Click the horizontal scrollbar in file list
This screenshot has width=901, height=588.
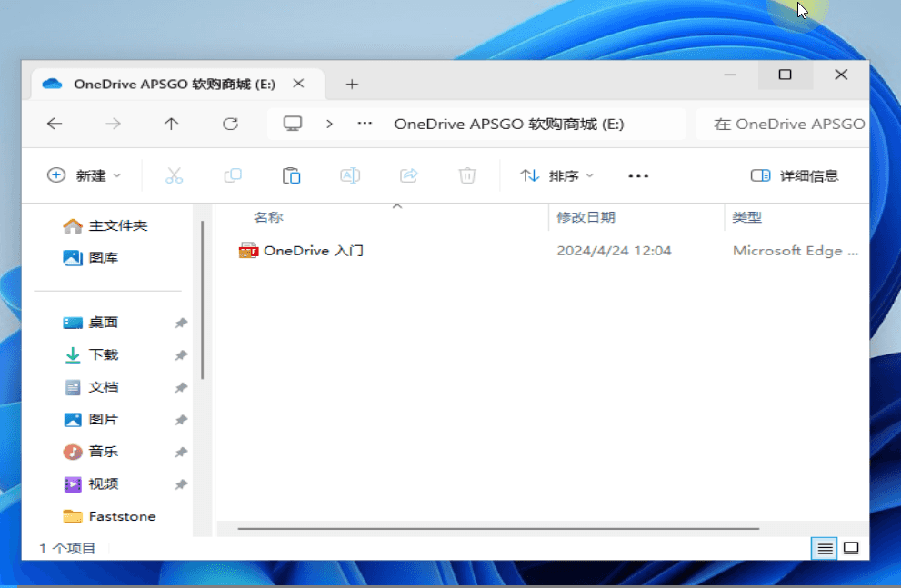498,528
